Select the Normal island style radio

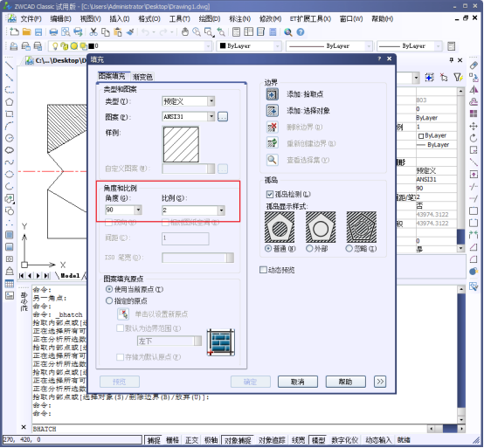pos(268,248)
